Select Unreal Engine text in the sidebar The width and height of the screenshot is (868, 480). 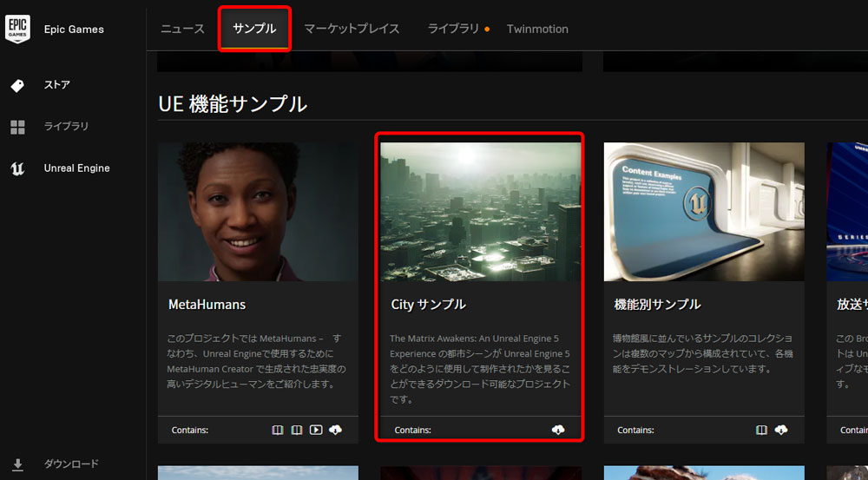77,168
